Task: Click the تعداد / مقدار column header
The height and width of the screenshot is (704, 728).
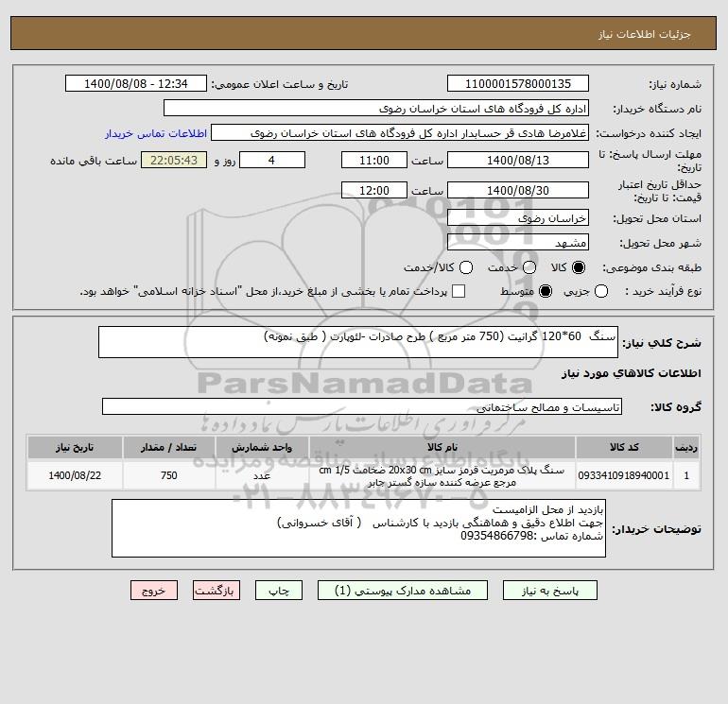Action: click(168, 447)
